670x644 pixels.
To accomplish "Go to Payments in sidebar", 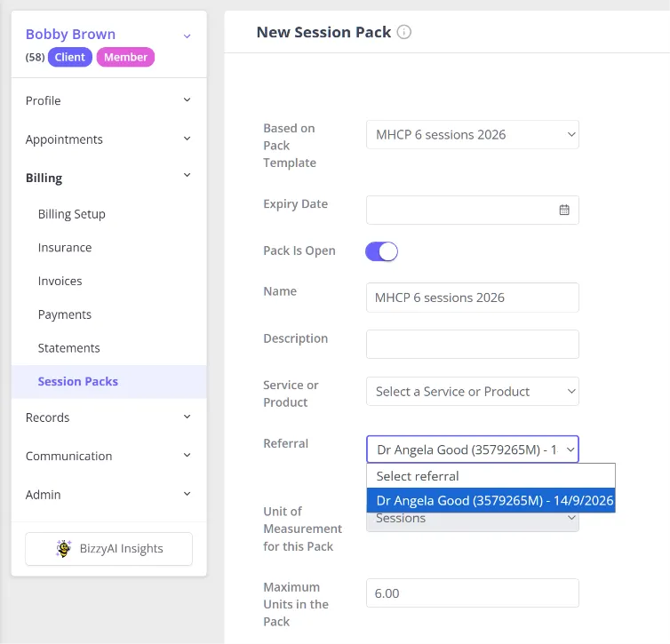I will point(65,314).
